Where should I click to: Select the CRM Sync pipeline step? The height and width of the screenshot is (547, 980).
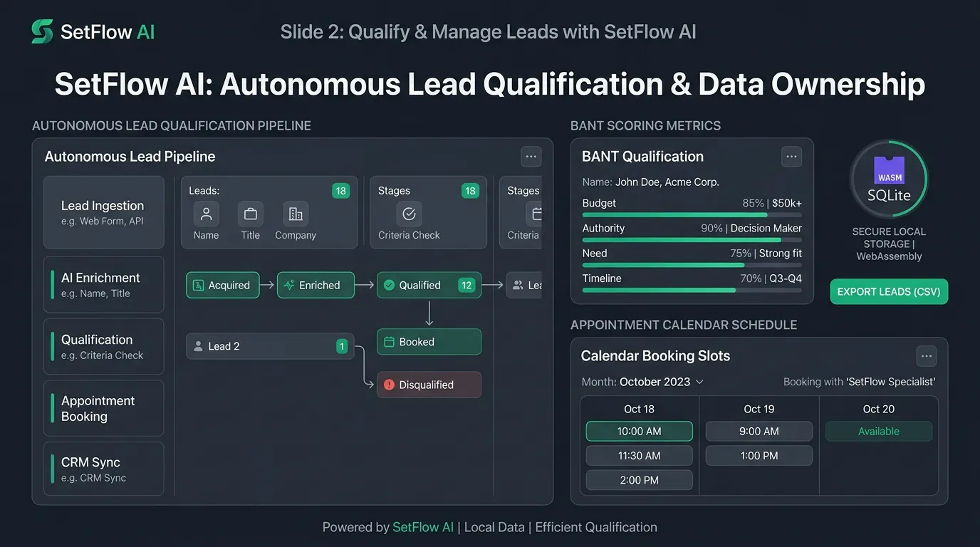point(104,469)
